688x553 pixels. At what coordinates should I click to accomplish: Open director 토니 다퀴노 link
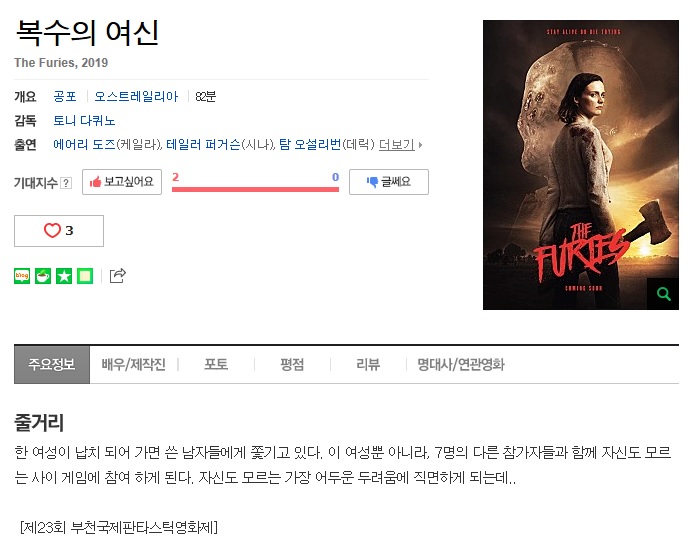(84, 121)
